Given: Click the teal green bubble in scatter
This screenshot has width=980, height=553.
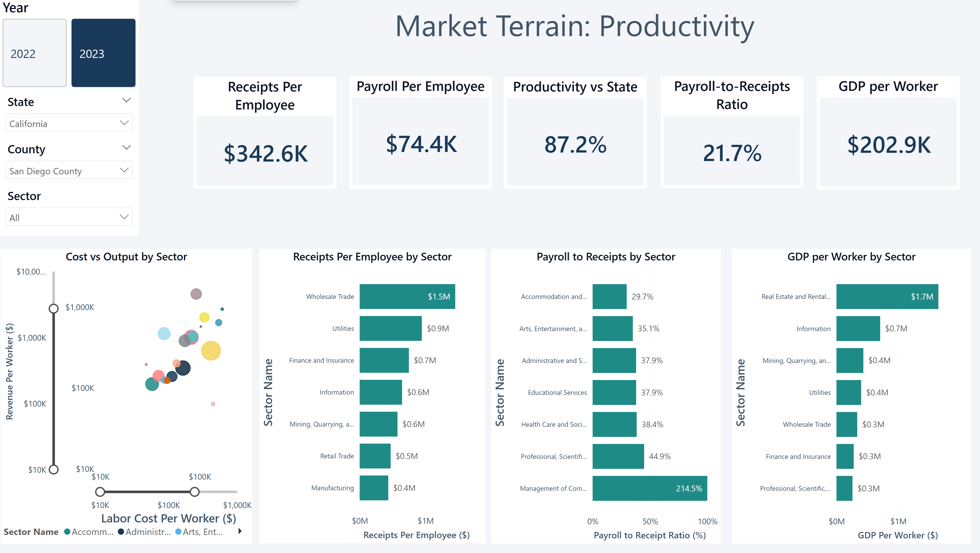Looking at the screenshot, I should (x=152, y=384).
